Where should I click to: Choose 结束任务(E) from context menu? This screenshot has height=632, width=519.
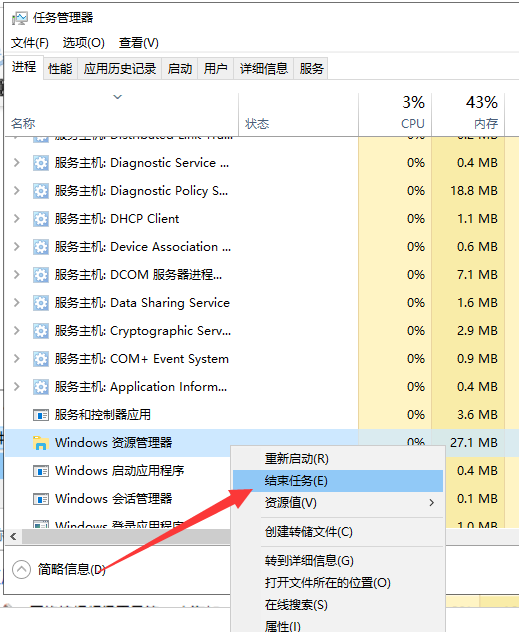coord(338,481)
